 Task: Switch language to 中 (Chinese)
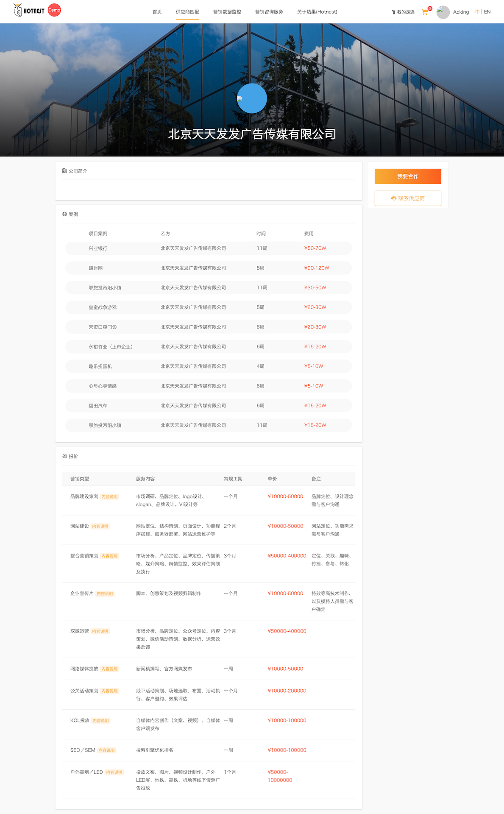[x=477, y=12]
